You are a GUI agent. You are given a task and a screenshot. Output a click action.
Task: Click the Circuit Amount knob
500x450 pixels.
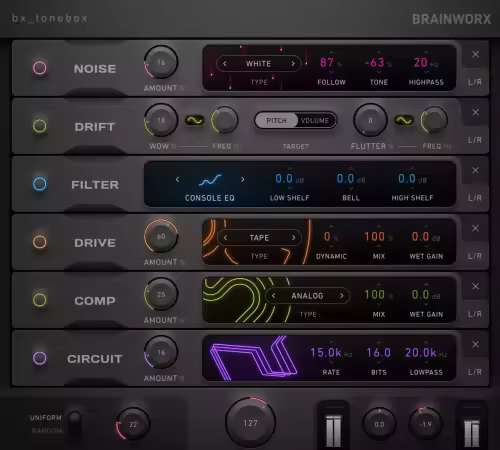(161, 352)
